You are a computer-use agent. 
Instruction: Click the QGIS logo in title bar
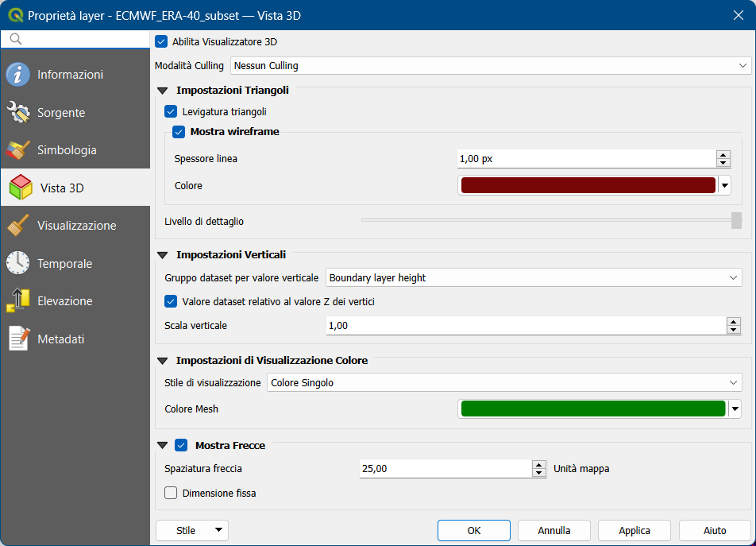15,15
